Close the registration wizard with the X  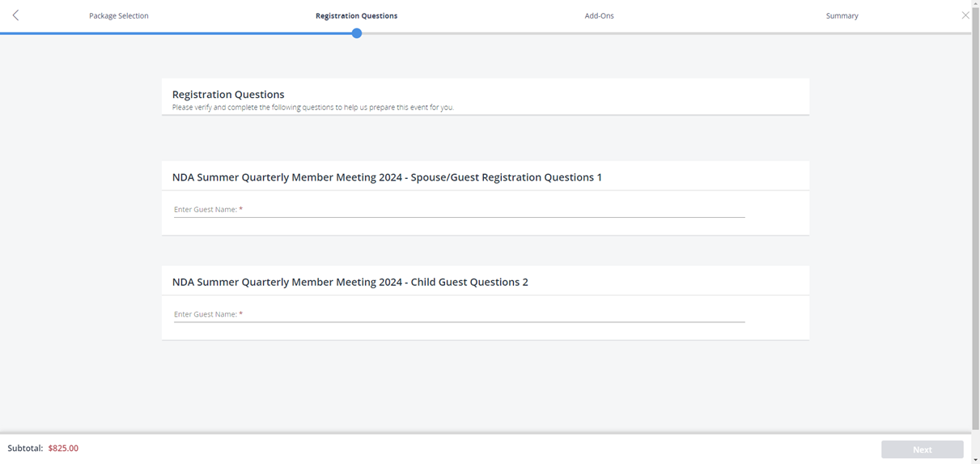[x=965, y=15]
